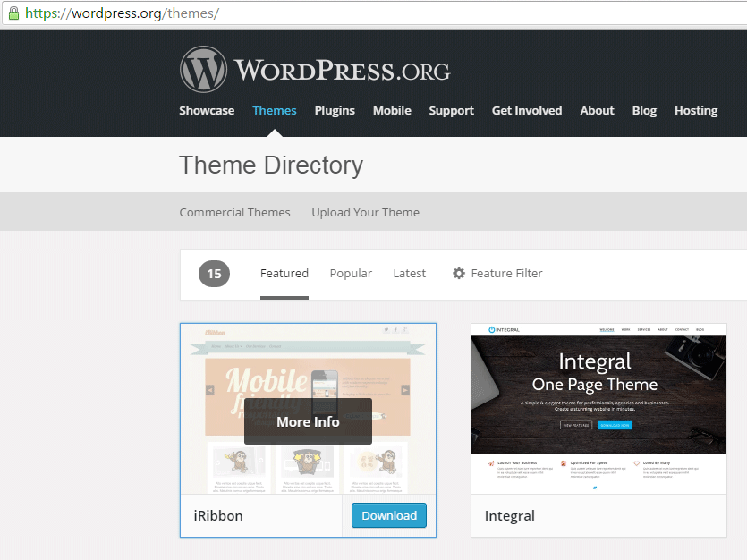Click the browser address bar URL
Viewport: 747px width, 560px height.
point(122,13)
